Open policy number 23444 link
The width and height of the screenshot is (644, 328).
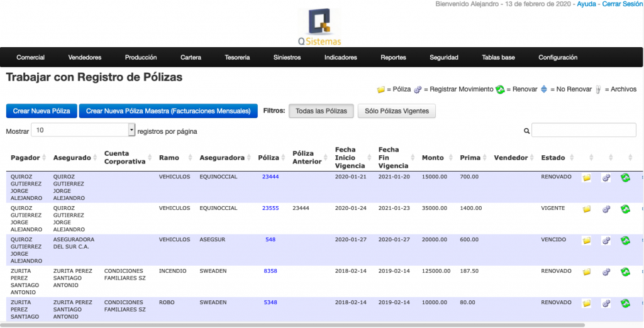(x=270, y=177)
